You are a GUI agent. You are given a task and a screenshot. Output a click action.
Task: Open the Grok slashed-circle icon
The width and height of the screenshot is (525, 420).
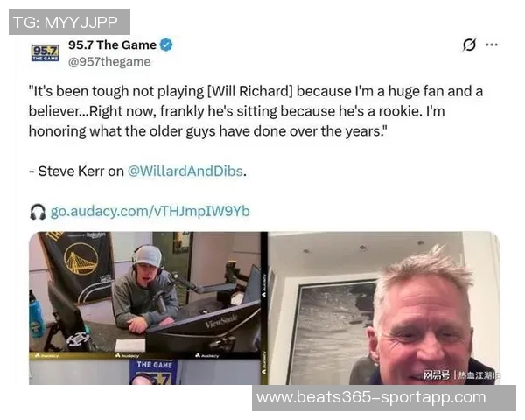(469, 45)
